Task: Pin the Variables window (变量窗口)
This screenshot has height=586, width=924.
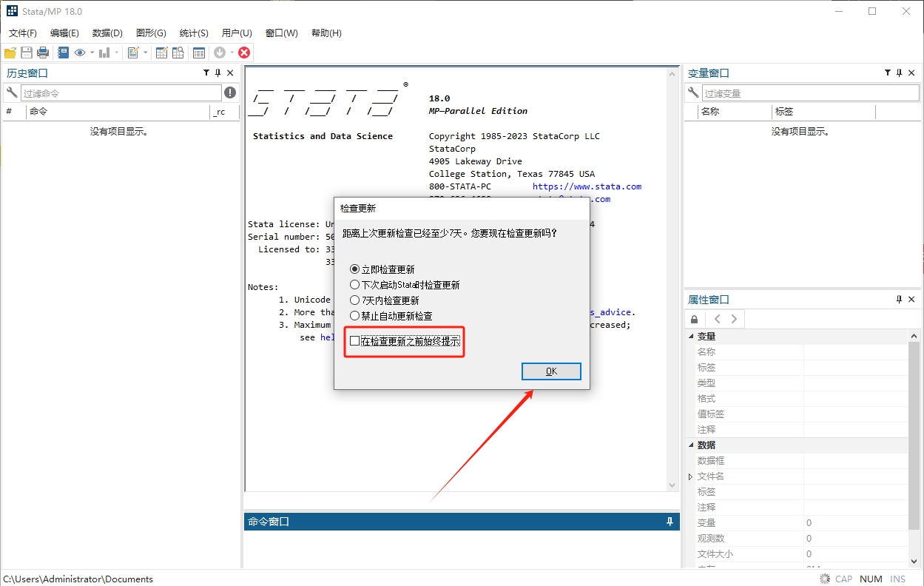Action: 900,73
